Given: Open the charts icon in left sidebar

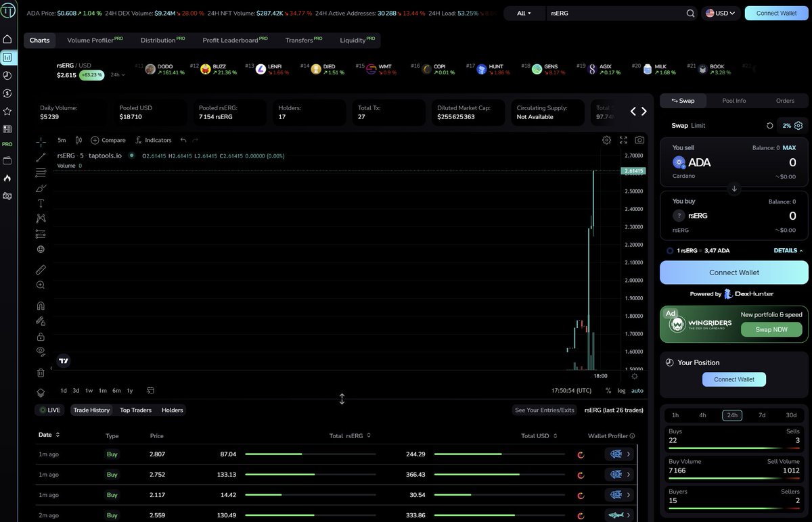Looking at the screenshot, I should (x=7, y=58).
